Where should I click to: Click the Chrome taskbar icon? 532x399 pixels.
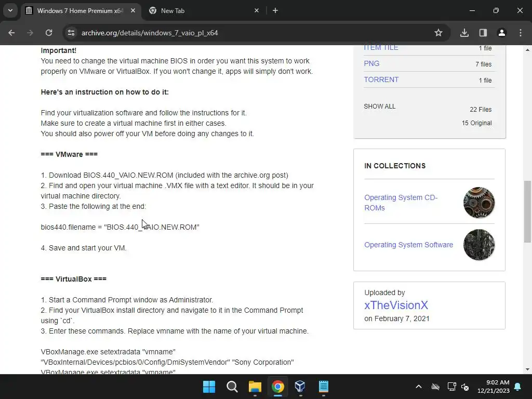[x=277, y=387]
